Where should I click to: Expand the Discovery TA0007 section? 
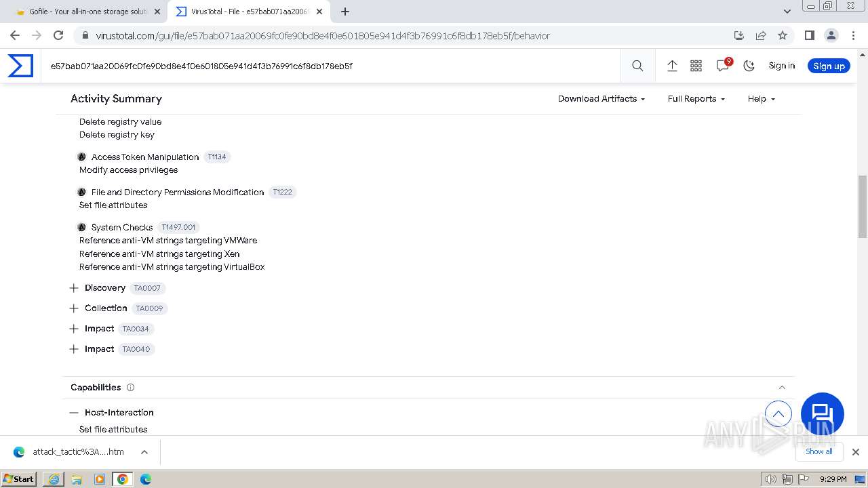click(x=74, y=288)
